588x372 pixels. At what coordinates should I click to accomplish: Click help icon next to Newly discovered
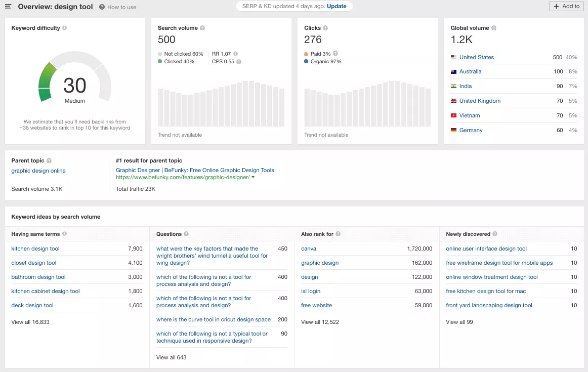(495, 234)
